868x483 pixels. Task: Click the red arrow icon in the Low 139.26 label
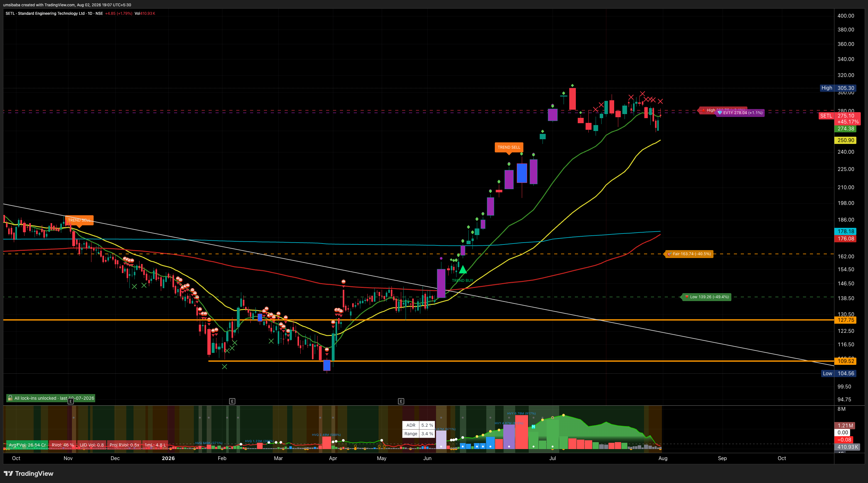pyautogui.click(x=687, y=297)
